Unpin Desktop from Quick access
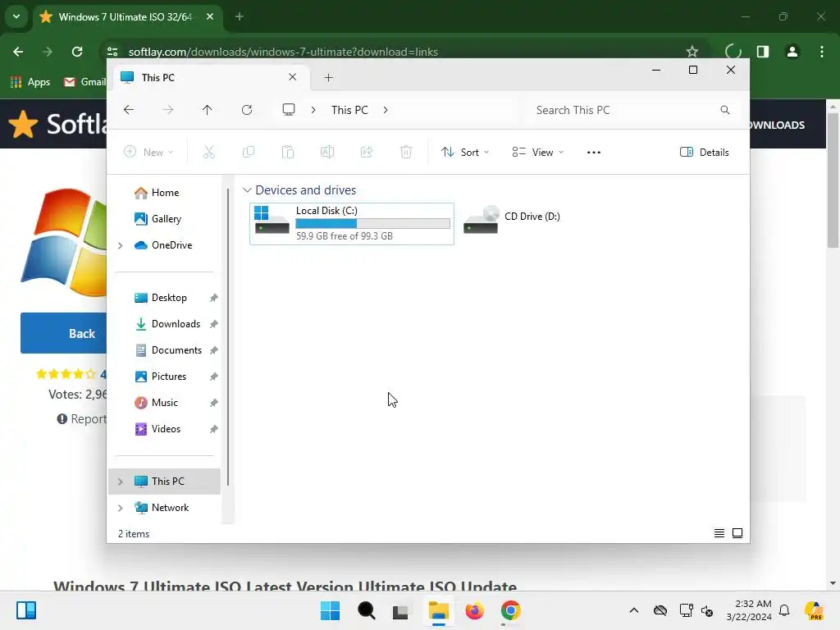The width and height of the screenshot is (840, 630). coord(214,298)
